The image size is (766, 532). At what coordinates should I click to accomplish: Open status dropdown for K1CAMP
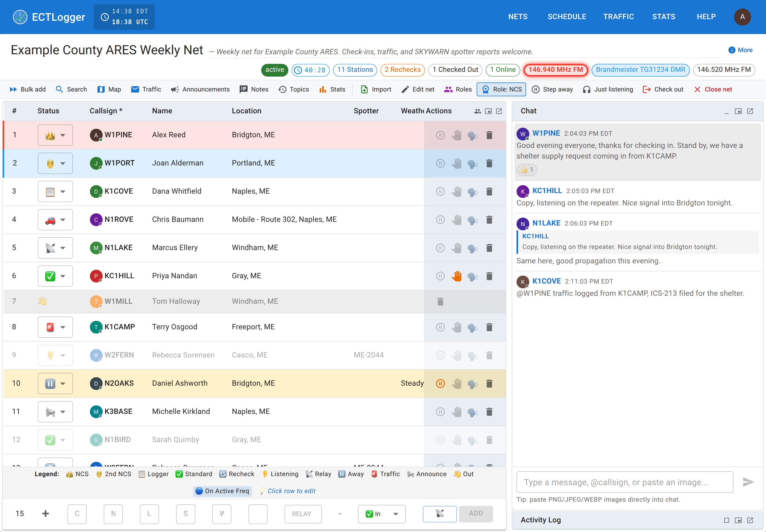coord(55,327)
